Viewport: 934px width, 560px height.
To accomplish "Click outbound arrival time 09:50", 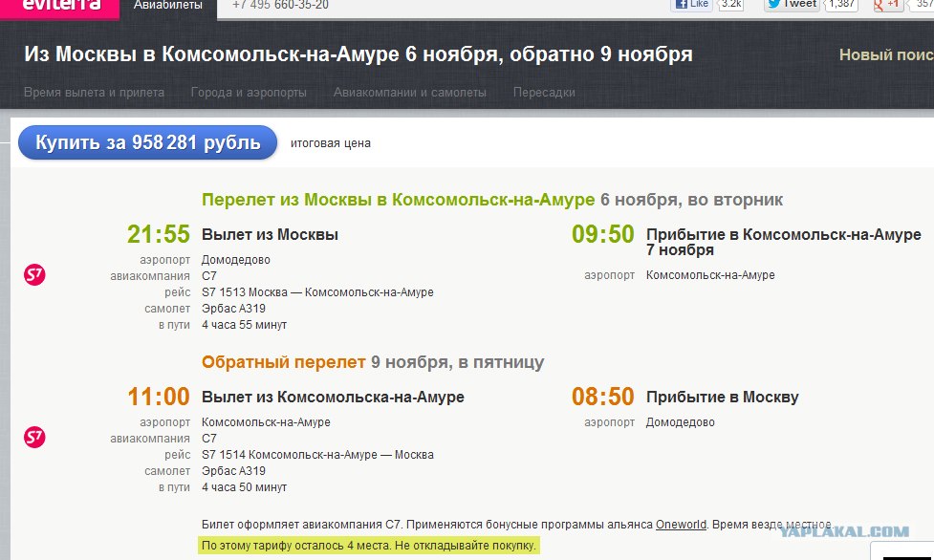I will click(603, 234).
